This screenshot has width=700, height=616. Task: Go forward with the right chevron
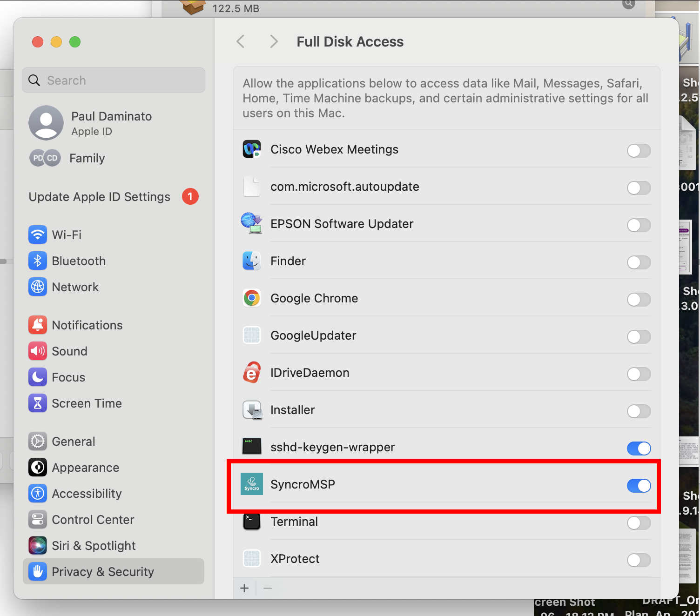274,41
